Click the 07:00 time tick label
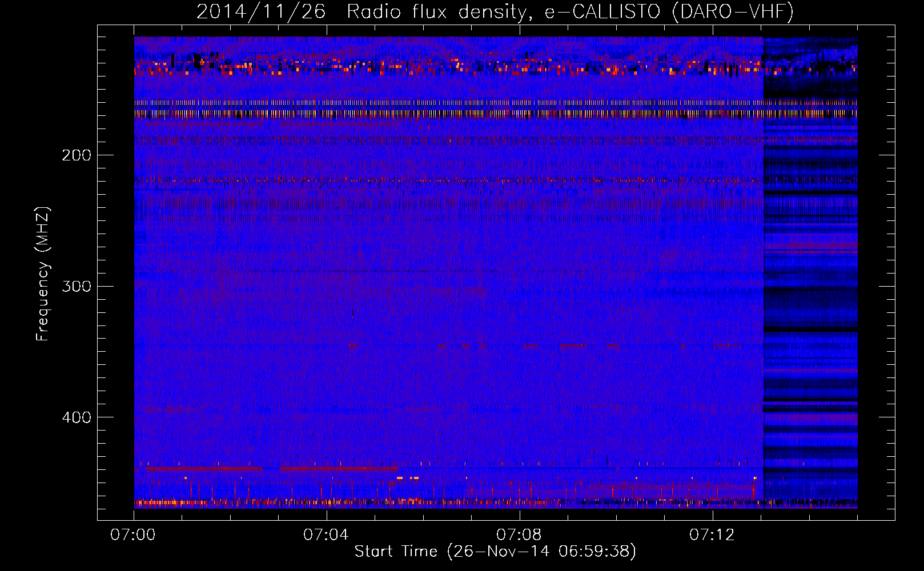The image size is (924, 571). pos(133,535)
